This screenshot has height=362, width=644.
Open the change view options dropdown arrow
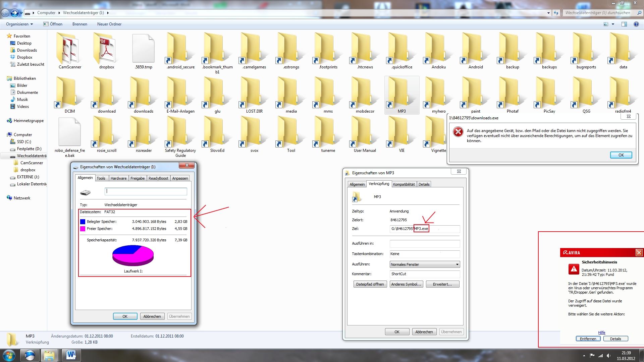(613, 24)
